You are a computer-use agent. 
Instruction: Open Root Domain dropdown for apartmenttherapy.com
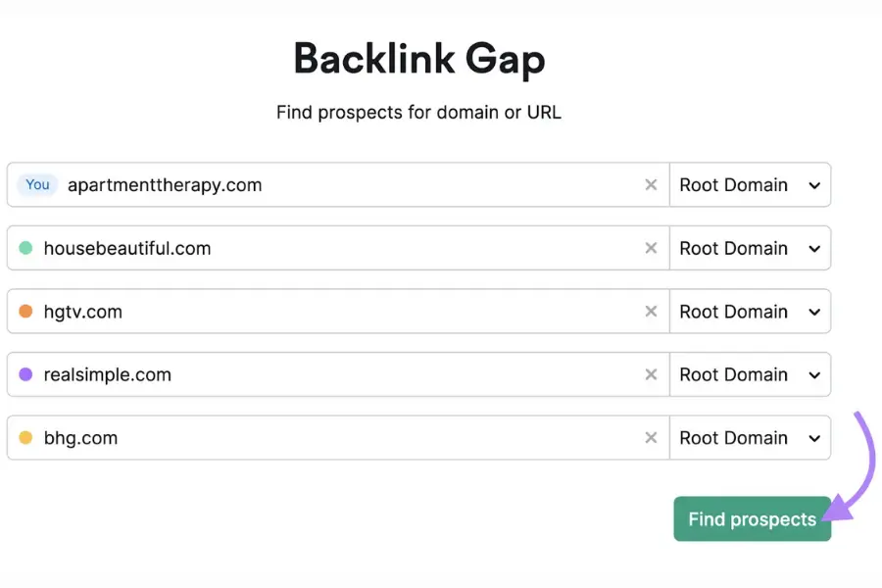750,185
